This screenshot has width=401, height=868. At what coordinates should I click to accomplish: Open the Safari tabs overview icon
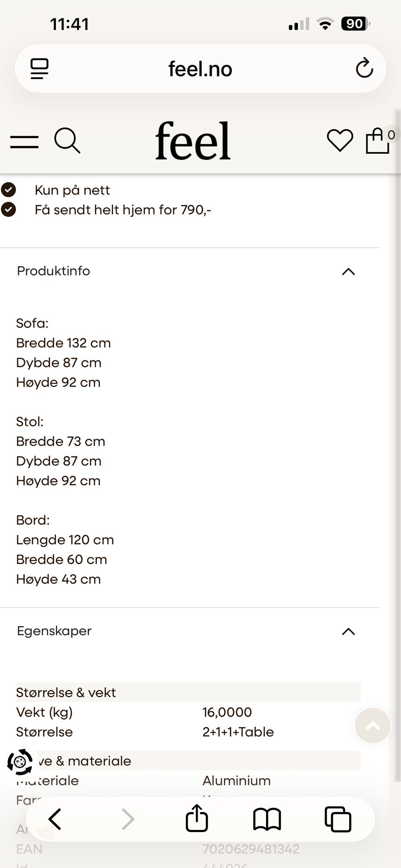[x=338, y=819]
